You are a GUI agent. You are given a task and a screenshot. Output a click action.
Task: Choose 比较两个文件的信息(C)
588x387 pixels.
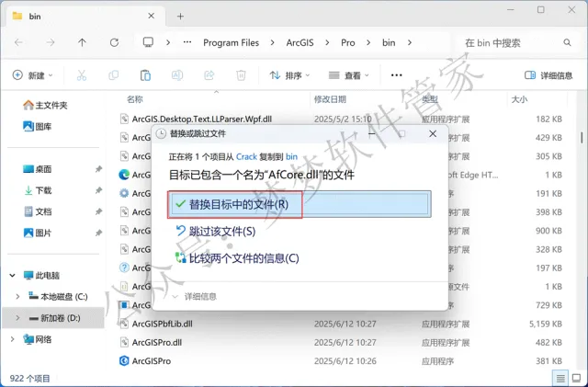coord(237,258)
